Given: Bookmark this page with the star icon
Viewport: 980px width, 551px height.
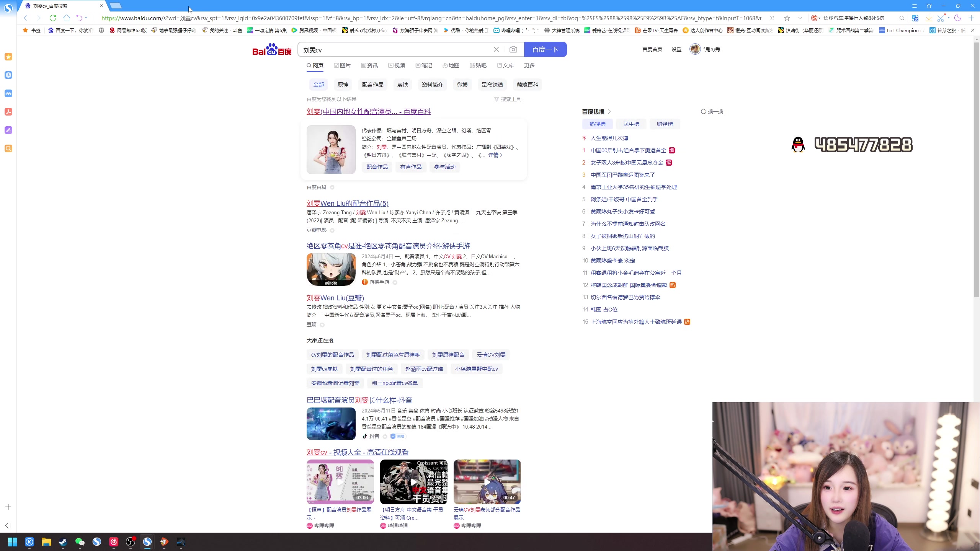Looking at the screenshot, I should coord(787,18).
